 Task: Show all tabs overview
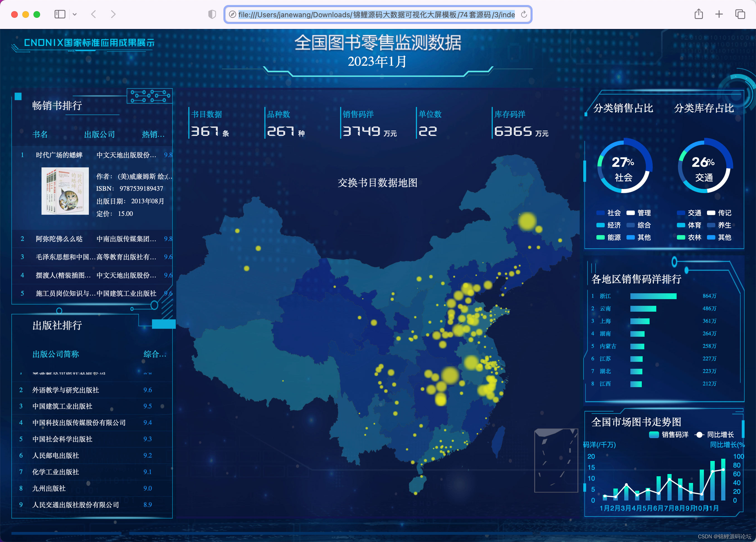740,15
